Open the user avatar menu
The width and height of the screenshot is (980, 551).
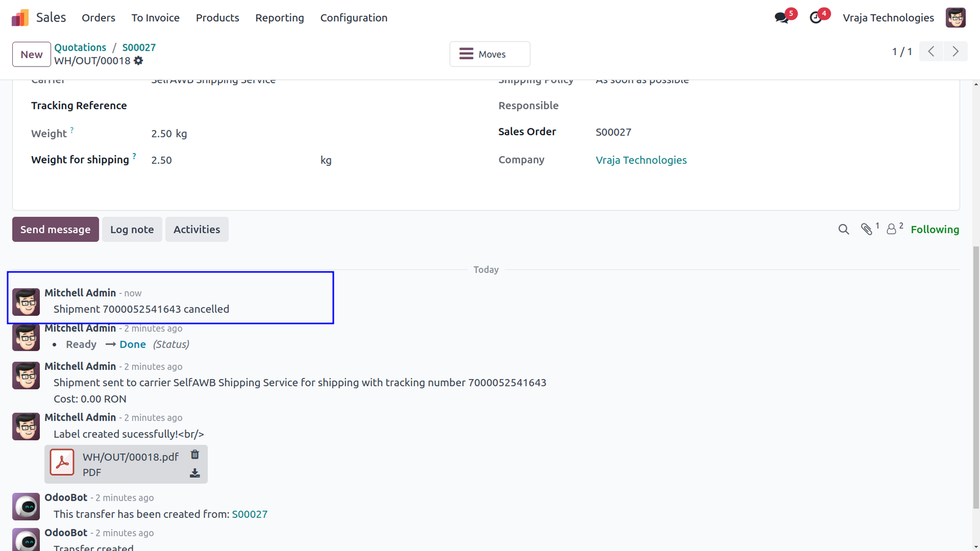956,18
